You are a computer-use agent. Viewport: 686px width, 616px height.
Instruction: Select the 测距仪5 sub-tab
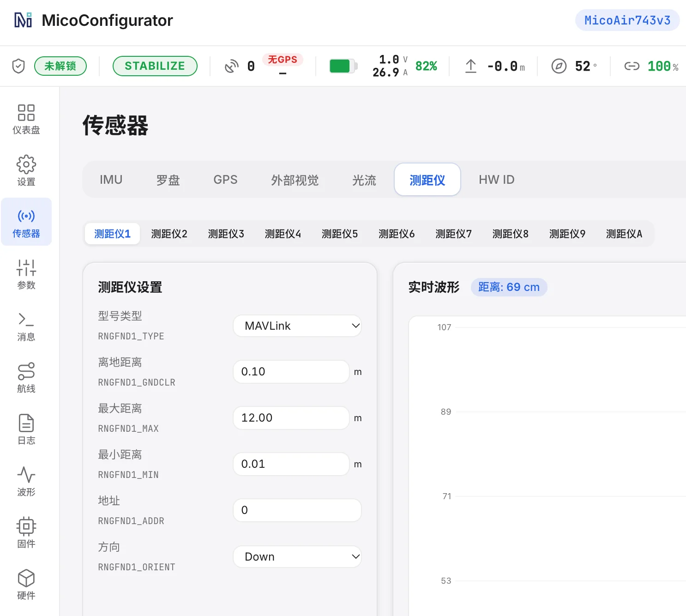tap(340, 234)
